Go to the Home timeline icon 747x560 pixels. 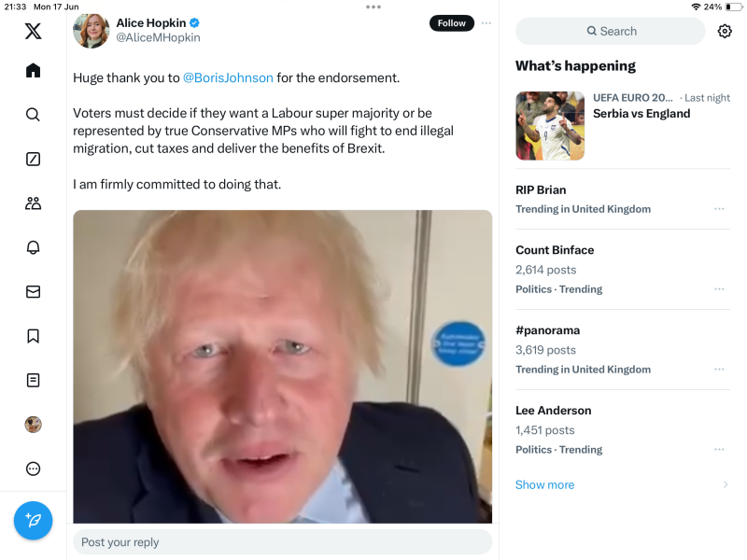[33, 71]
